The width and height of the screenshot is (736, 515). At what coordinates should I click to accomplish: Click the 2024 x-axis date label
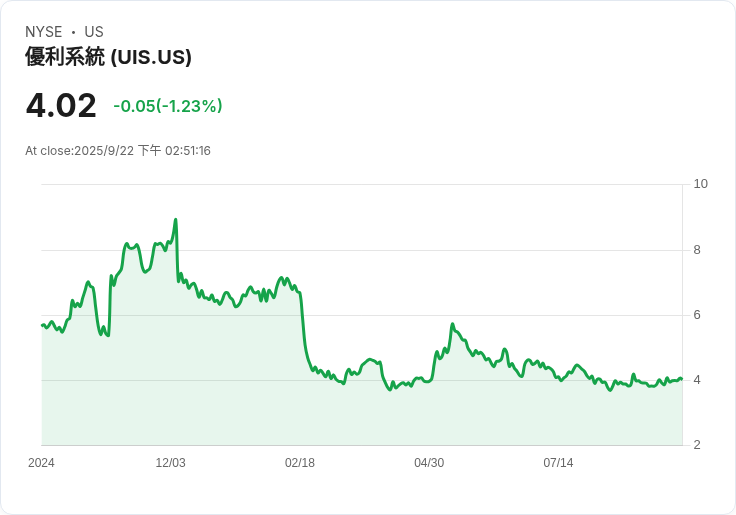coord(41,463)
